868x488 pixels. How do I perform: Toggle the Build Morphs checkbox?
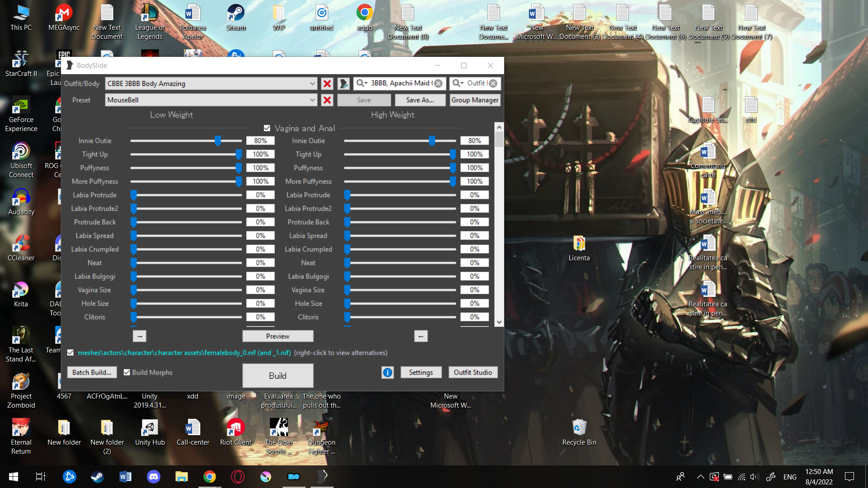point(127,372)
